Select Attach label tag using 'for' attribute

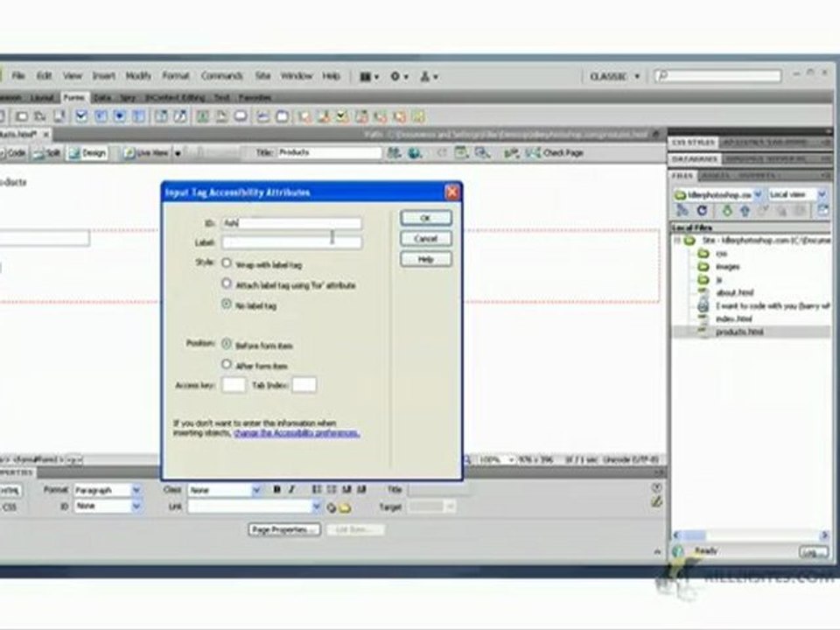pos(227,283)
